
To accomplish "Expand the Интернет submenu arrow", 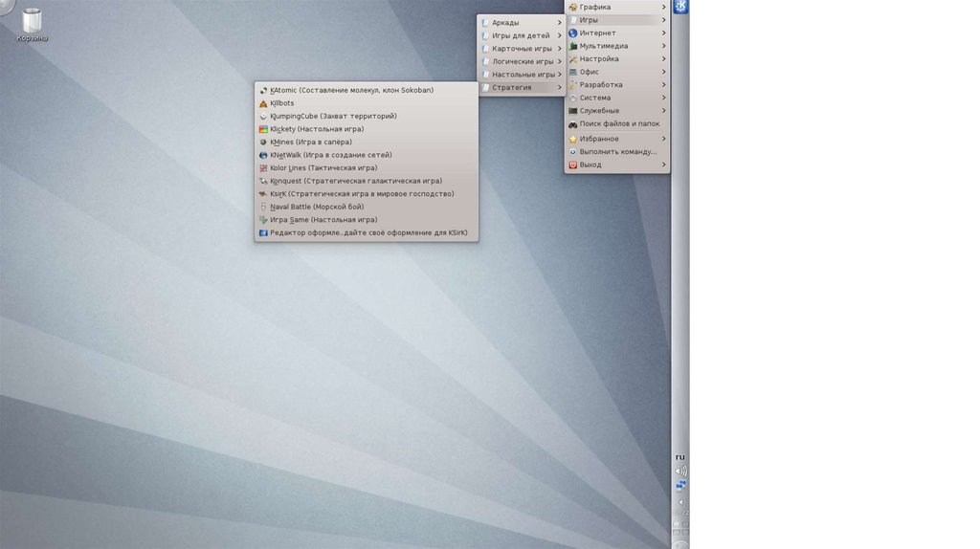I will click(x=663, y=33).
